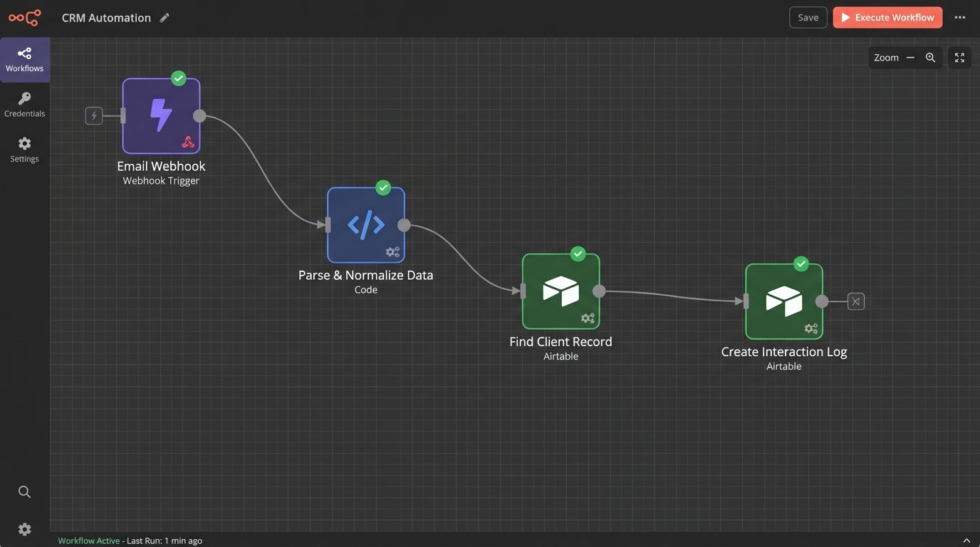Click the zoom-out minus control

(x=909, y=57)
